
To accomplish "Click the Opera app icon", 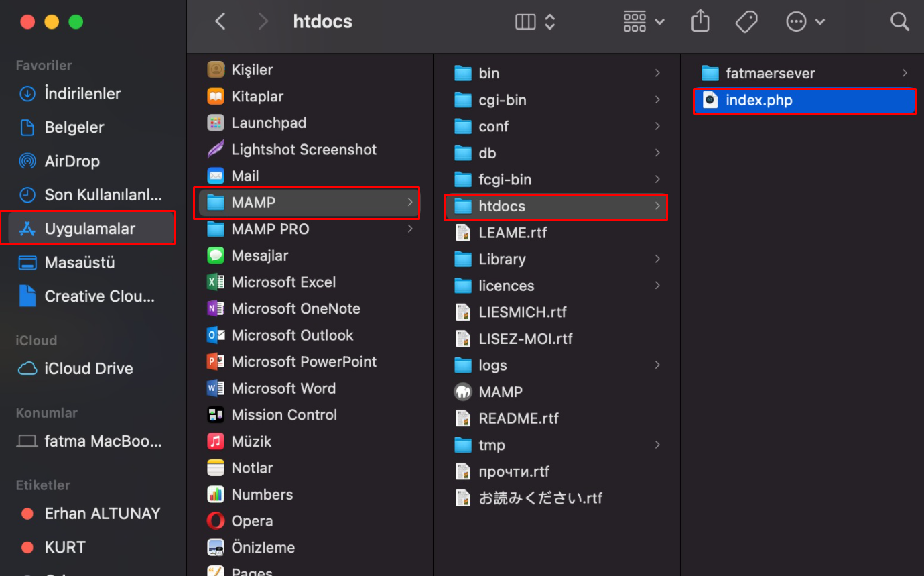I will pos(216,520).
